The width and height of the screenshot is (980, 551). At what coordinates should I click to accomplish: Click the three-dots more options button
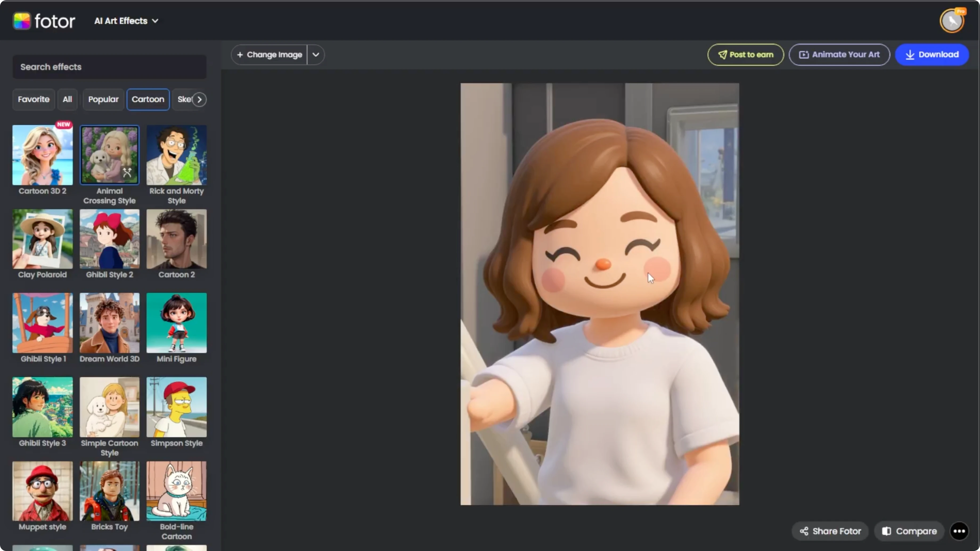point(959,531)
